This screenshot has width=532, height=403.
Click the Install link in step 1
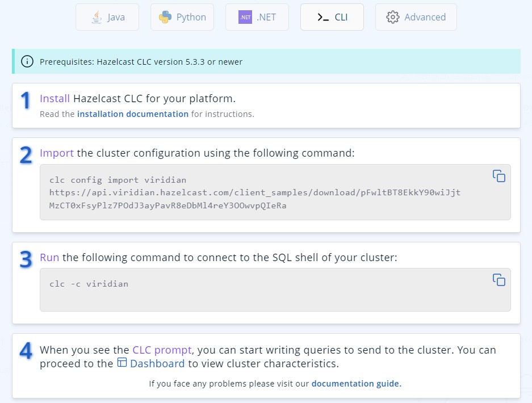point(55,98)
